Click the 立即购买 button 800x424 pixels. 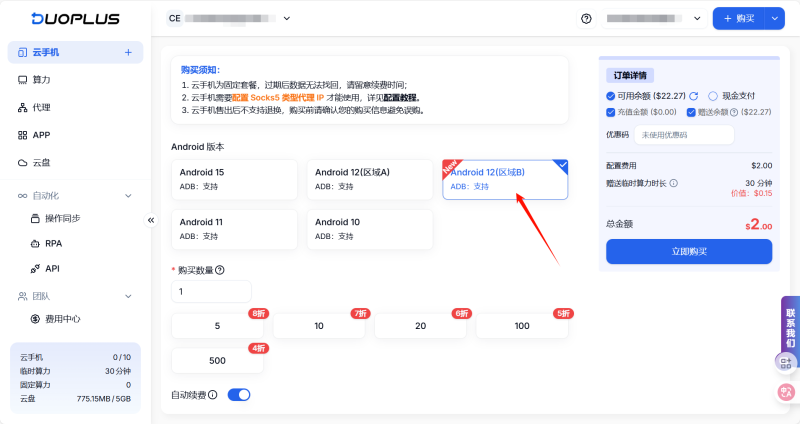[689, 252]
